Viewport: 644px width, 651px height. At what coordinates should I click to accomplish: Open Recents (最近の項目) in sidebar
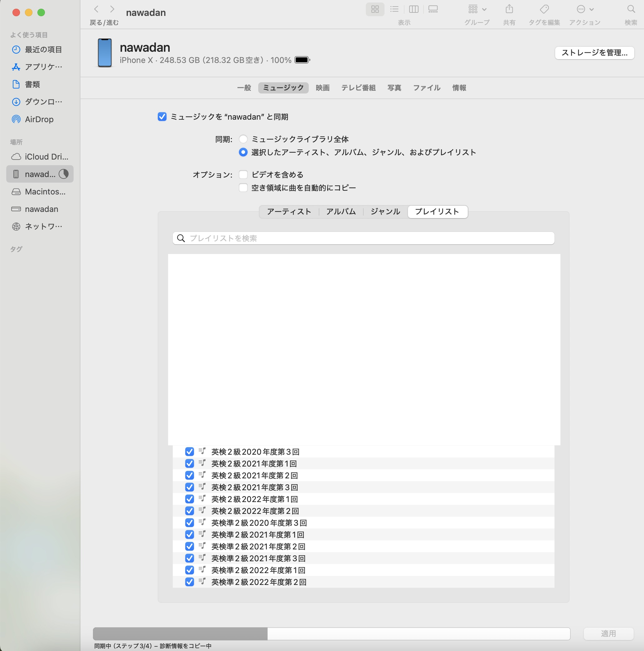click(40, 50)
